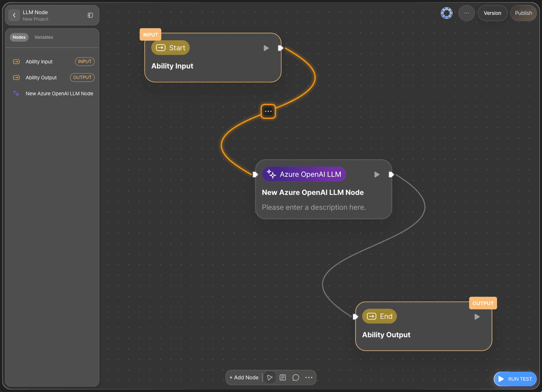The image size is (542, 392).
Task: Select the Nodes tab
Action: [19, 37]
